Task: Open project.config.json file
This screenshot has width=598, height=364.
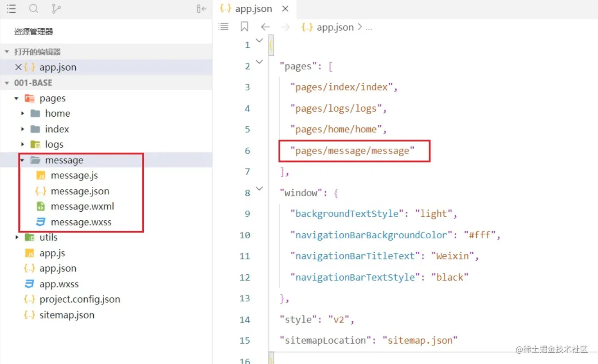Action: click(x=79, y=300)
